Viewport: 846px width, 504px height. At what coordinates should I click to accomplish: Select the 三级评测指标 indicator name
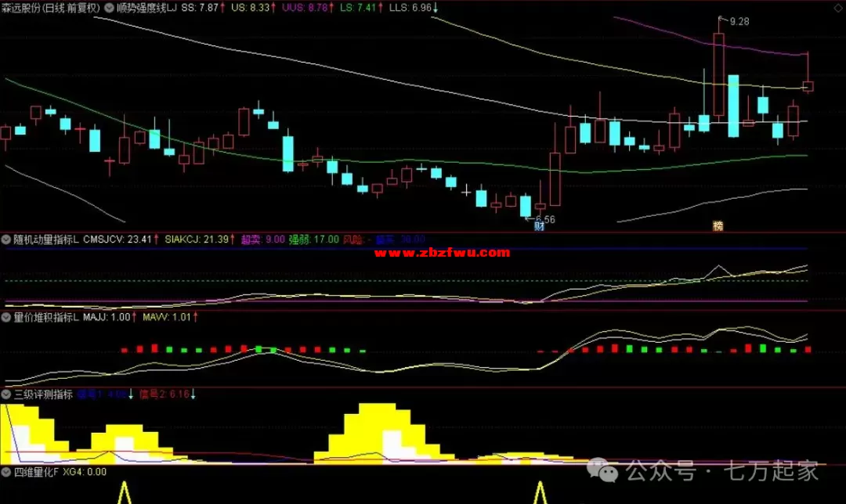[x=43, y=394]
